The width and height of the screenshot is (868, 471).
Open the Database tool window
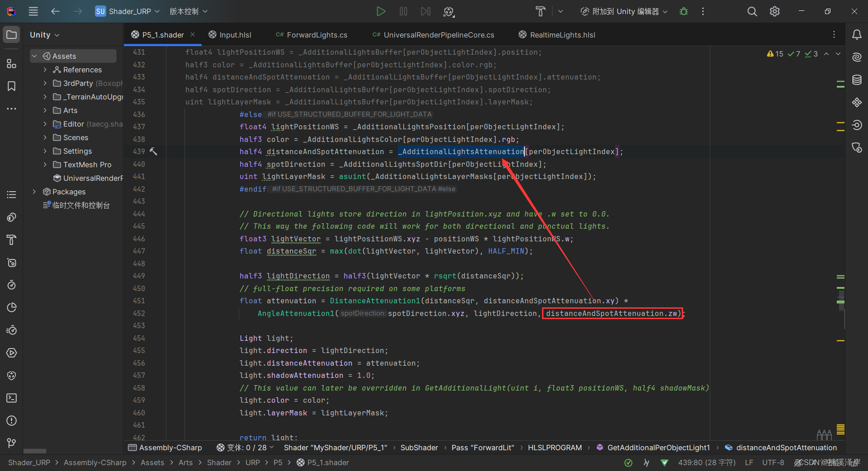(x=857, y=80)
